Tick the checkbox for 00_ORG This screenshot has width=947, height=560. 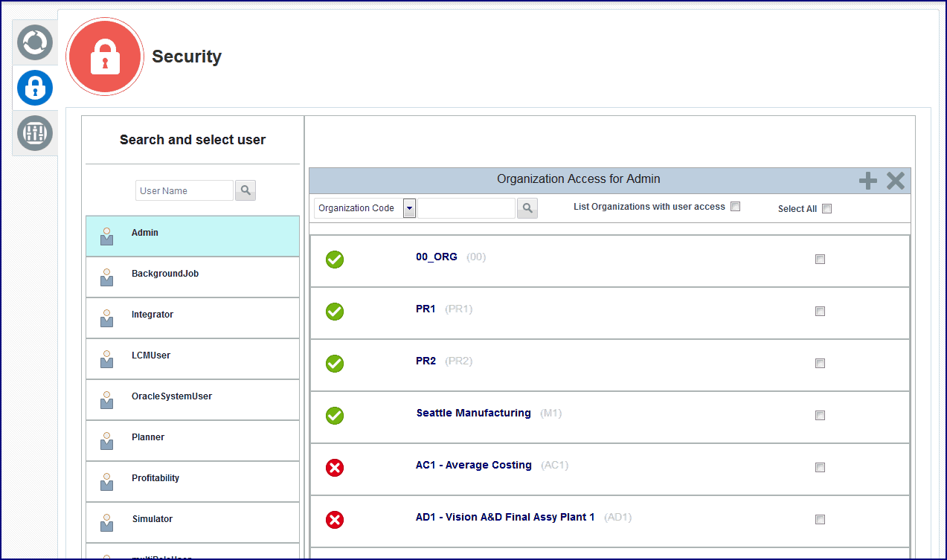820,260
